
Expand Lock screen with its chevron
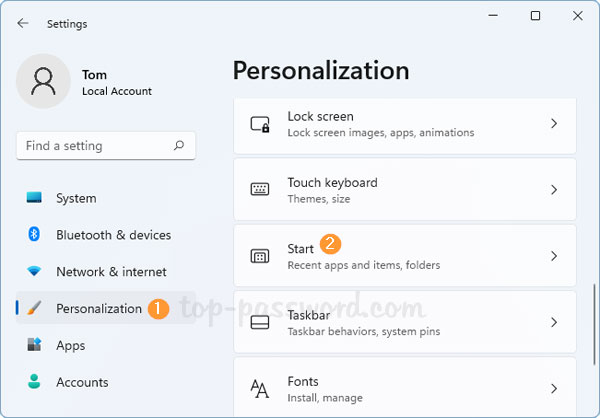click(x=554, y=124)
